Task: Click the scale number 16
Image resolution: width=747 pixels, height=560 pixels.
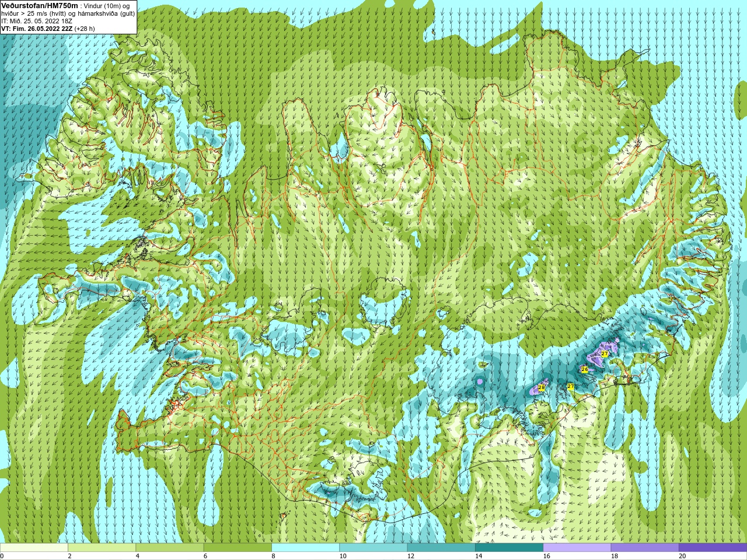Action: point(546,556)
